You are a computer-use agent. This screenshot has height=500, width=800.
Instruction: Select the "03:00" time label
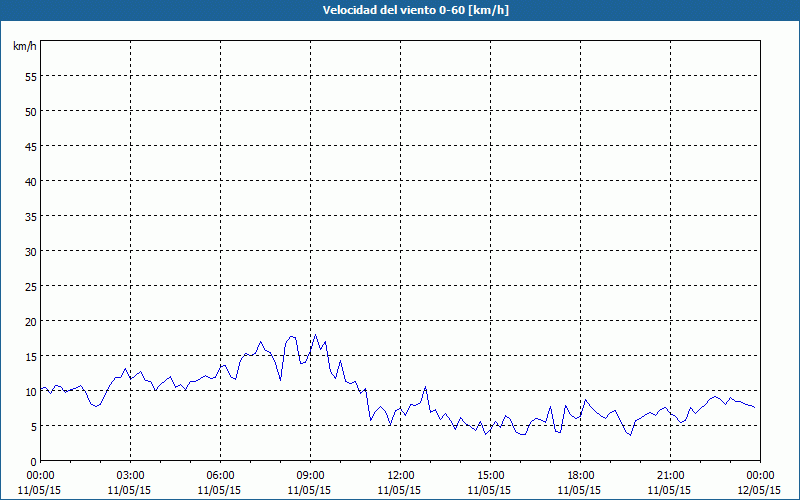coord(131,476)
